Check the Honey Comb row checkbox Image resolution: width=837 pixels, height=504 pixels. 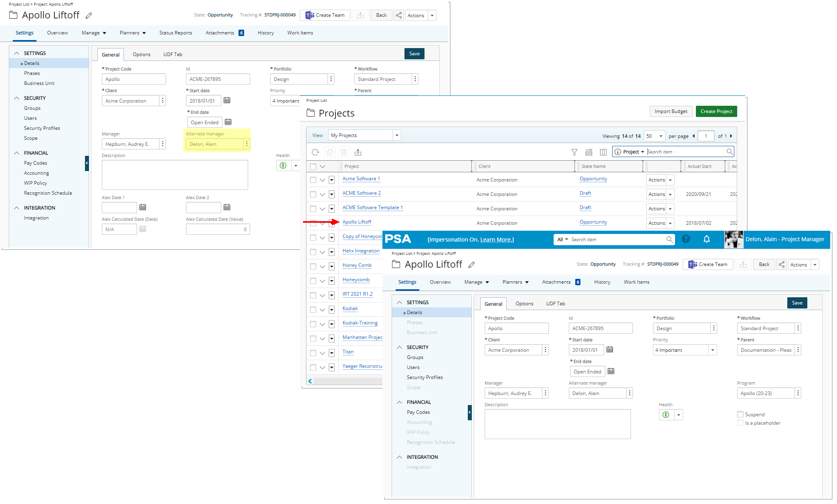(x=313, y=267)
